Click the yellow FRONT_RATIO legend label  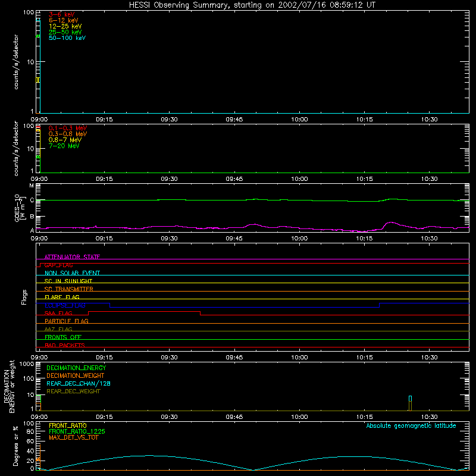pyautogui.click(x=68, y=425)
